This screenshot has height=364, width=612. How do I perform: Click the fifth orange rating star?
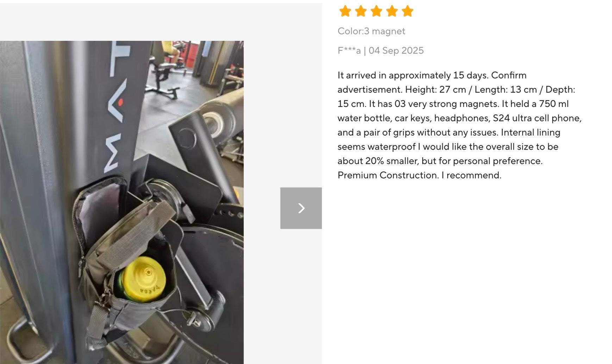(407, 11)
